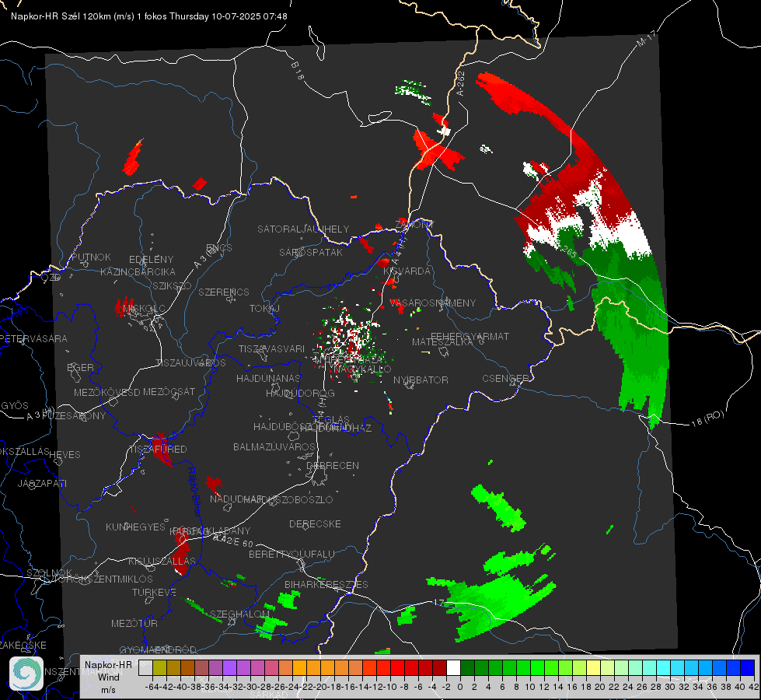Click the MEZŐCSÁT town label

(169, 391)
